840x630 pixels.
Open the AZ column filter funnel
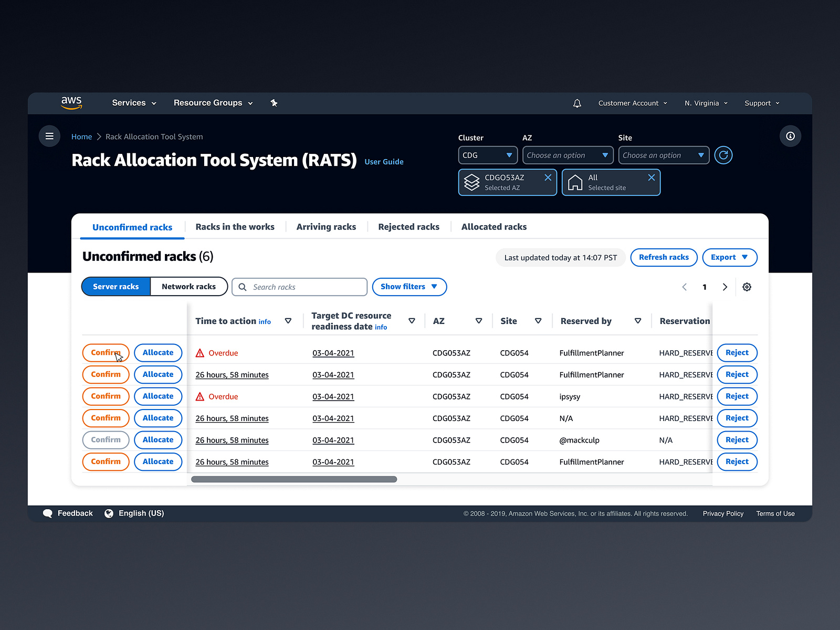[x=478, y=321]
